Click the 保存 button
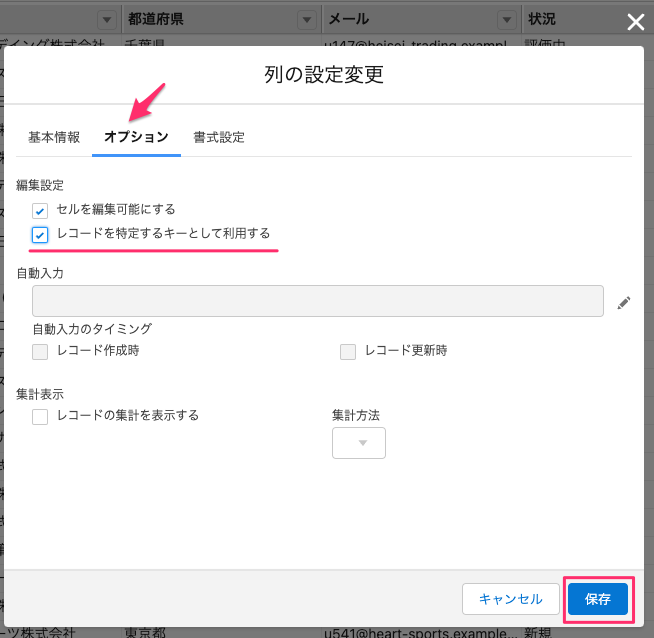This screenshot has height=638, width=654. pos(598,599)
